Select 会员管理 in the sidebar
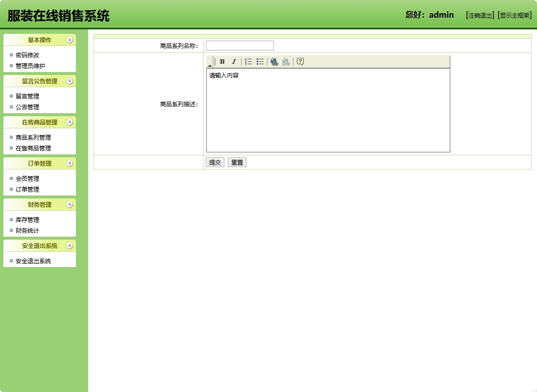This screenshot has width=537, height=392. 26,178
